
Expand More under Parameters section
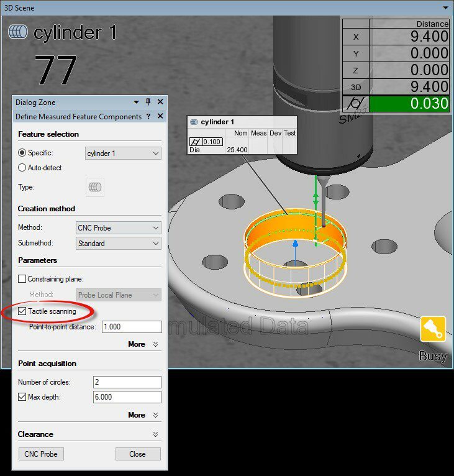143,344
